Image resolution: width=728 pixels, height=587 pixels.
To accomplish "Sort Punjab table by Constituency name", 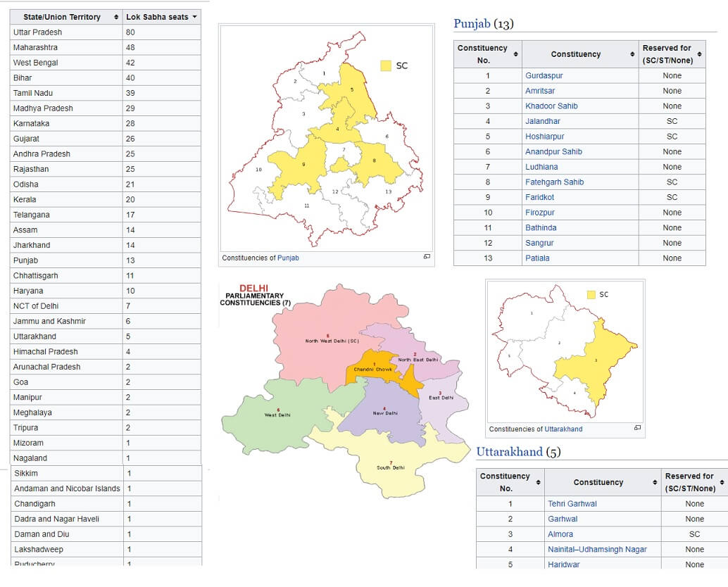I will click(632, 54).
